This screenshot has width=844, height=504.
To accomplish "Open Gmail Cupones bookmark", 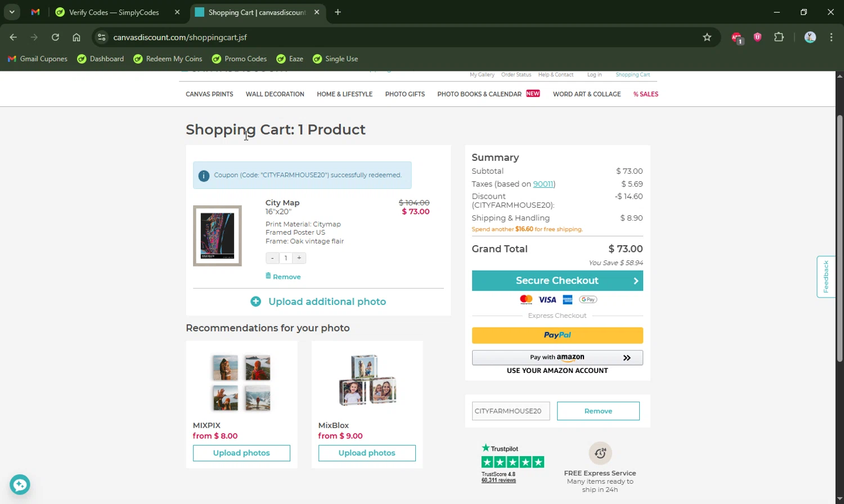I will pos(37,58).
